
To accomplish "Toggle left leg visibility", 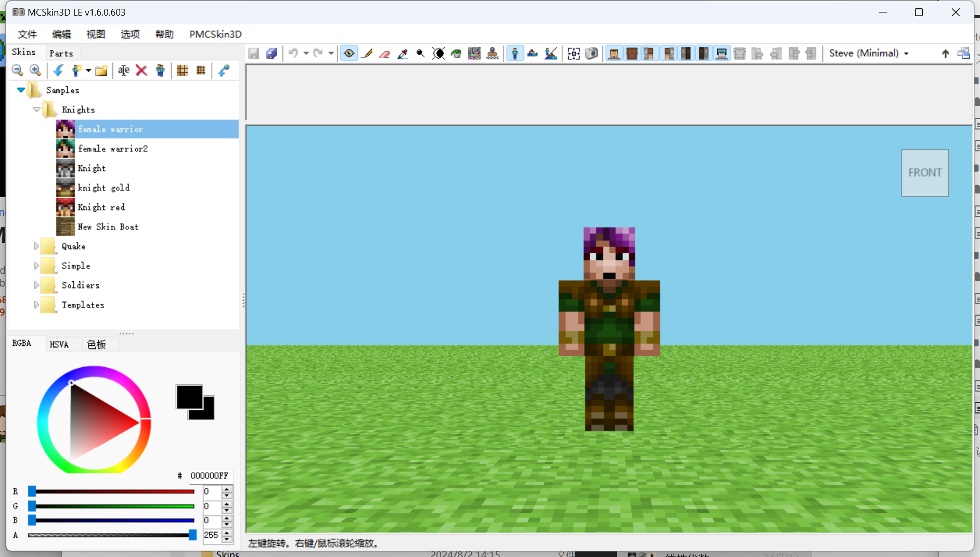I will 704,53.
